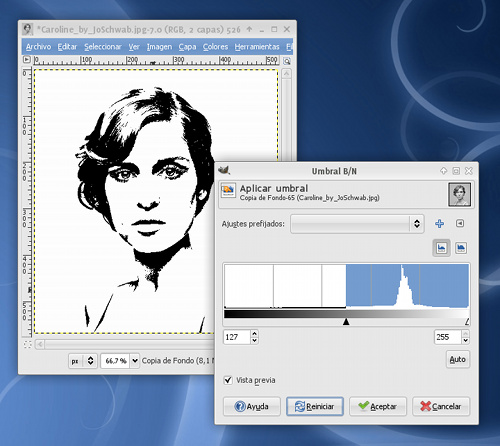Open the Colores menu
The width and height of the screenshot is (500, 446).
pos(215,47)
